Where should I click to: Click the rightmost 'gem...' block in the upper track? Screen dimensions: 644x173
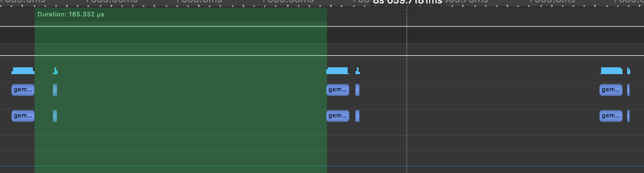tap(611, 90)
